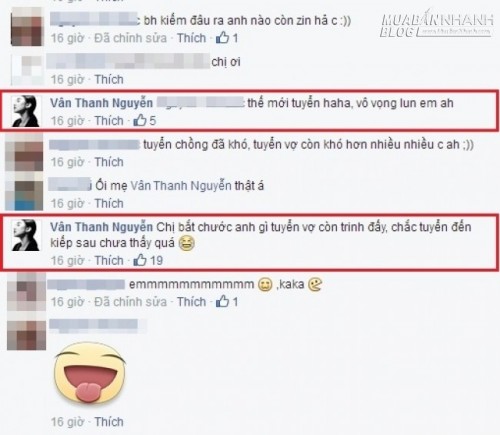Open 'Đã chỉnh sửa' edit history on top comment
500x435 pixels.
coord(130,38)
